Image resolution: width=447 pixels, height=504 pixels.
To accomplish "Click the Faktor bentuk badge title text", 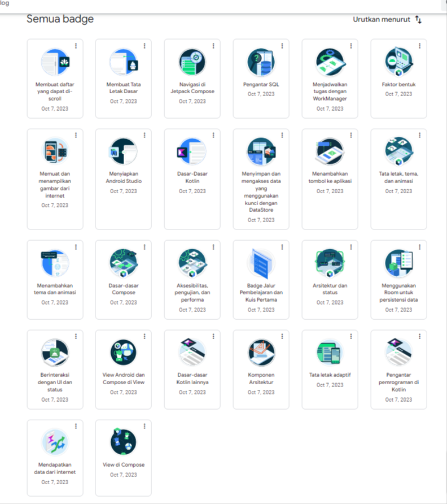I will (x=399, y=85).
